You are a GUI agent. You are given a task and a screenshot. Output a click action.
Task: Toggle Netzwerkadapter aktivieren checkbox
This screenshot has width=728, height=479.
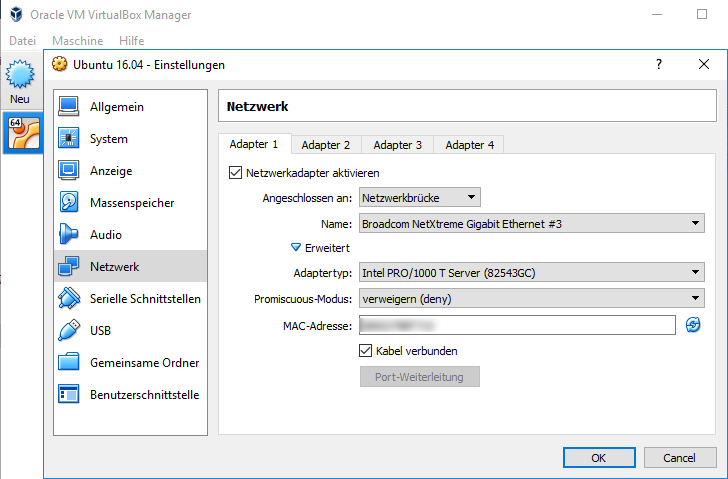click(235, 173)
